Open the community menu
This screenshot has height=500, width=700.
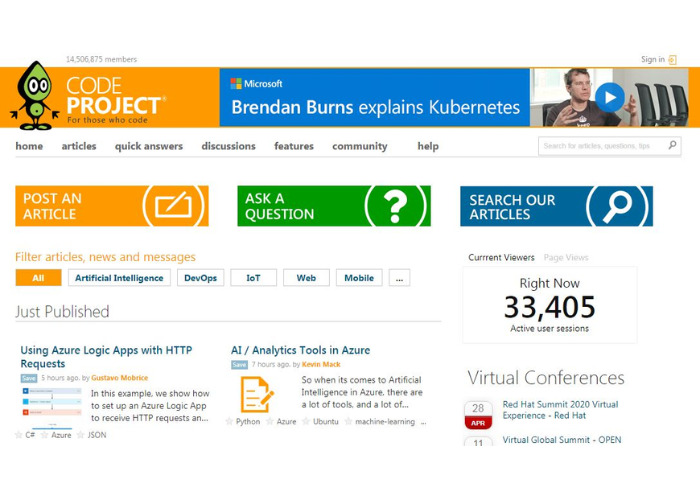pos(359,146)
